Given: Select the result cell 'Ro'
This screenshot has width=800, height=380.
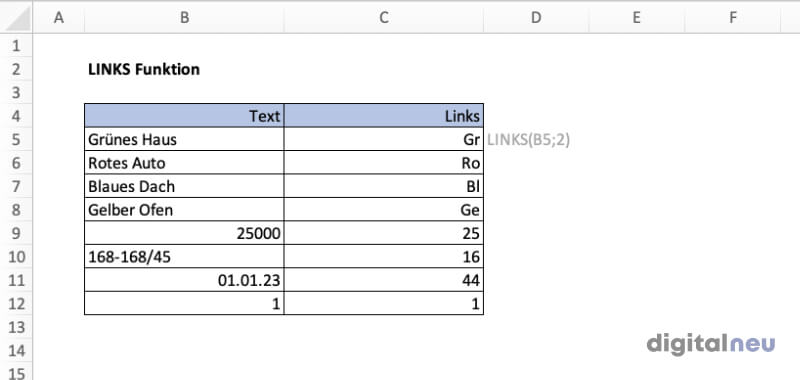Looking at the screenshot, I should (x=384, y=163).
